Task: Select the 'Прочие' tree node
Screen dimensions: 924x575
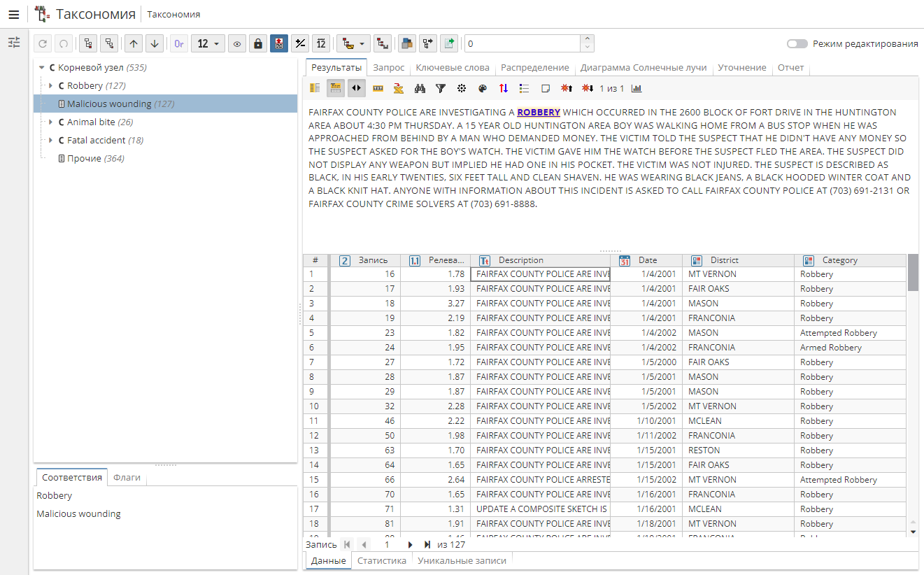Action: point(91,159)
